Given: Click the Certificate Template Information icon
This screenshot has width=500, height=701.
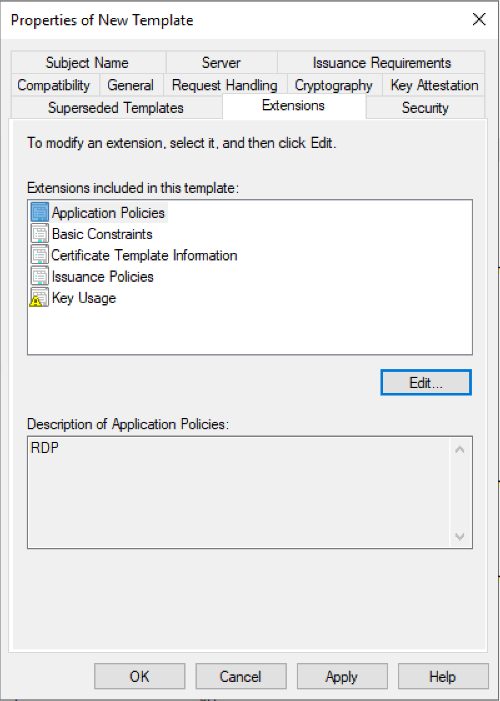Looking at the screenshot, I should 39,255.
